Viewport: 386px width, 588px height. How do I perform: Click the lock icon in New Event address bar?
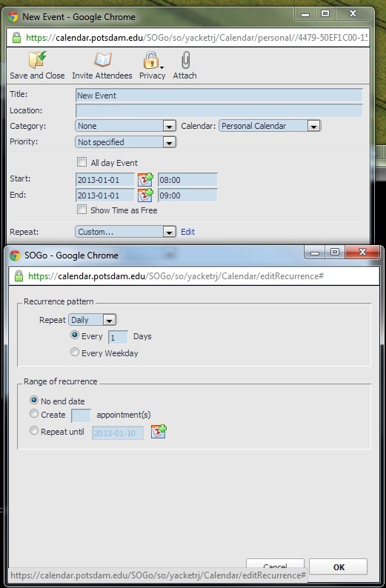click(x=16, y=38)
